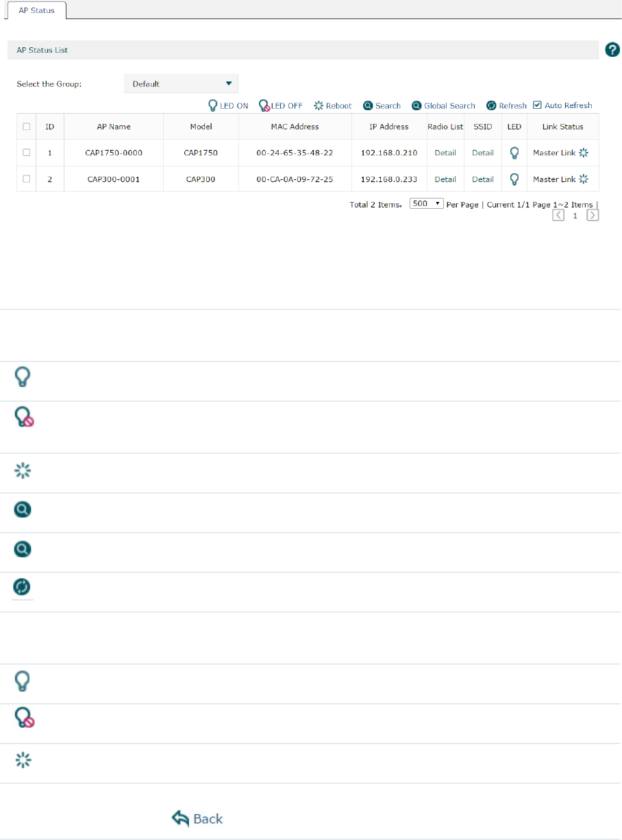Click the Link Status column header
The width and height of the screenshot is (622, 840).
(563, 127)
